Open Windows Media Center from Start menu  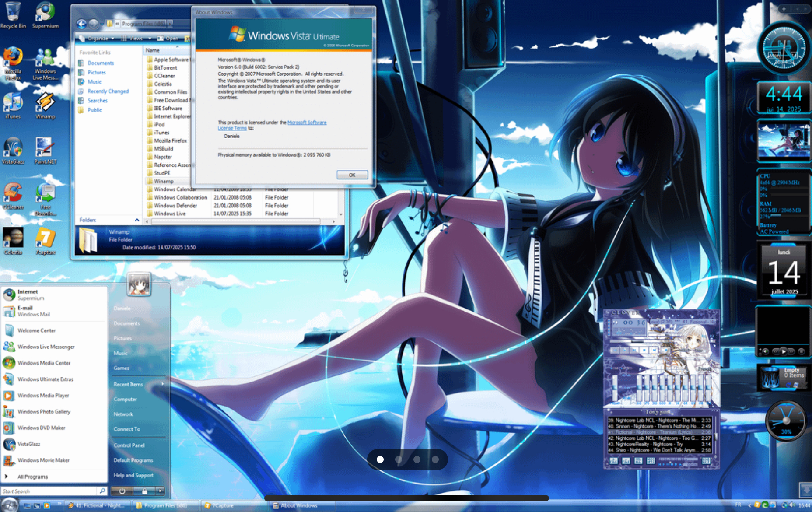44,363
